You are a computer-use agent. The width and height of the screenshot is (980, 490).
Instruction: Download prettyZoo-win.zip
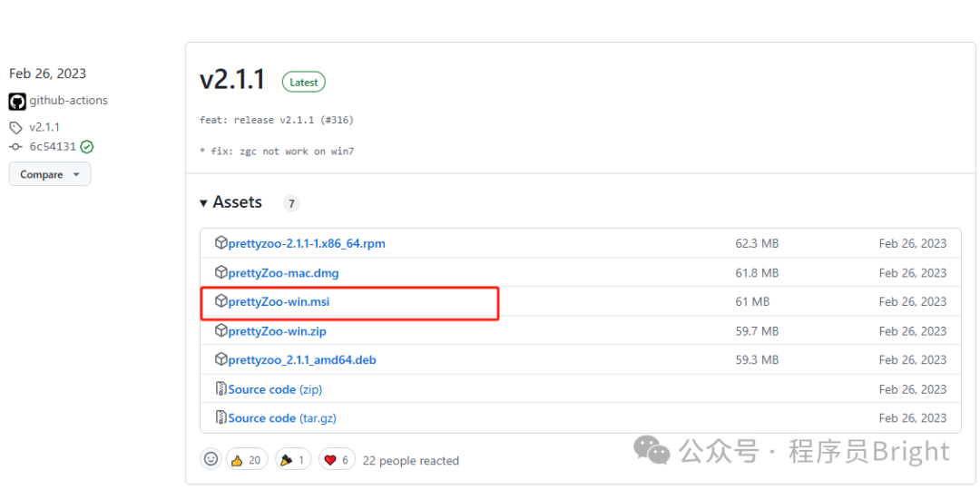click(x=278, y=330)
